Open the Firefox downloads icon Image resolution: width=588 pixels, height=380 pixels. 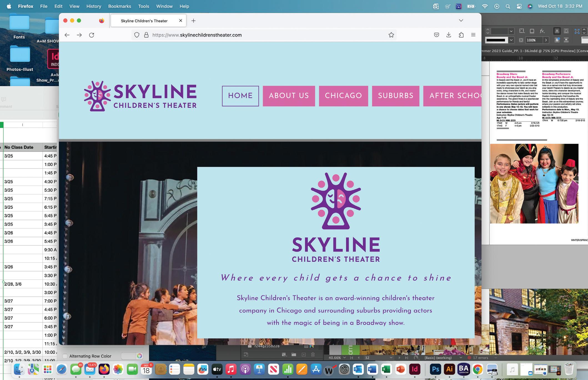click(x=449, y=35)
